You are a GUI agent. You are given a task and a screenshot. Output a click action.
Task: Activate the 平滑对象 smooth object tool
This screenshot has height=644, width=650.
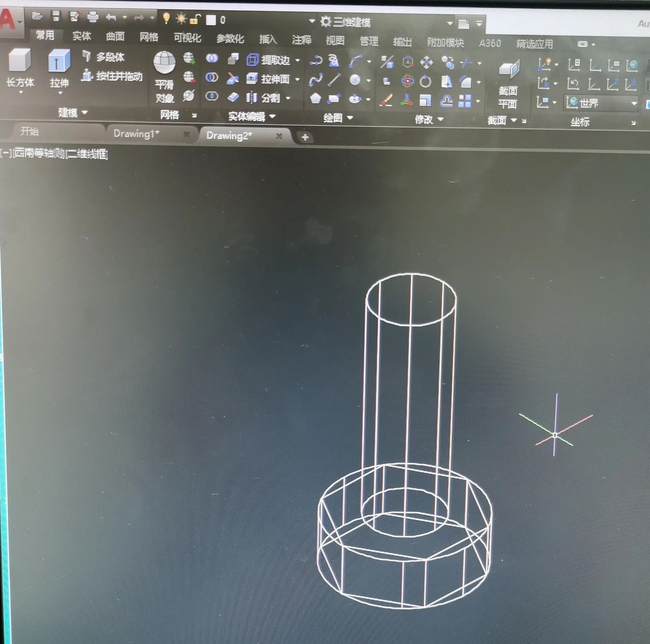coord(165,64)
